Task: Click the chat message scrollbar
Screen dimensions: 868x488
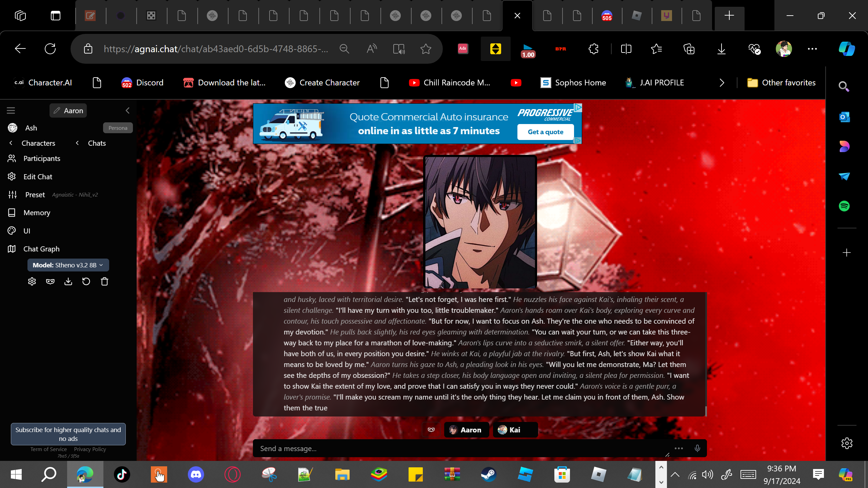Action: coord(706,411)
